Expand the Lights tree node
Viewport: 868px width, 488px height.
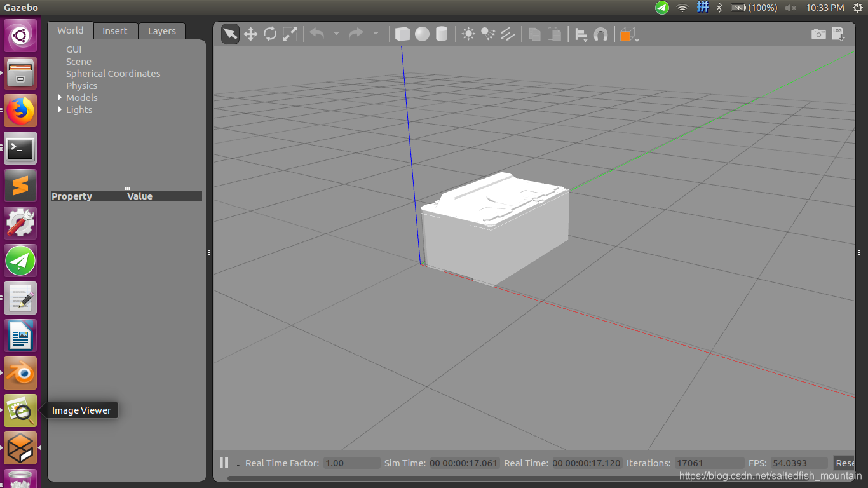[60, 109]
